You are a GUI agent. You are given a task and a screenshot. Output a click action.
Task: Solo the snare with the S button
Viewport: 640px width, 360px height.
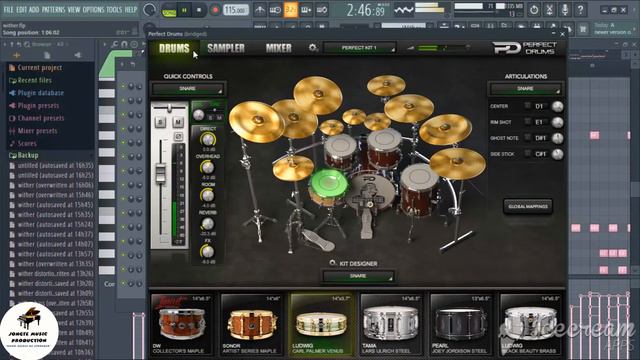(160, 122)
